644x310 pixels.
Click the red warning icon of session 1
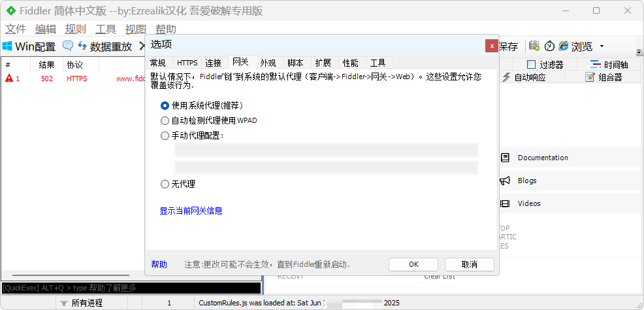[8, 78]
